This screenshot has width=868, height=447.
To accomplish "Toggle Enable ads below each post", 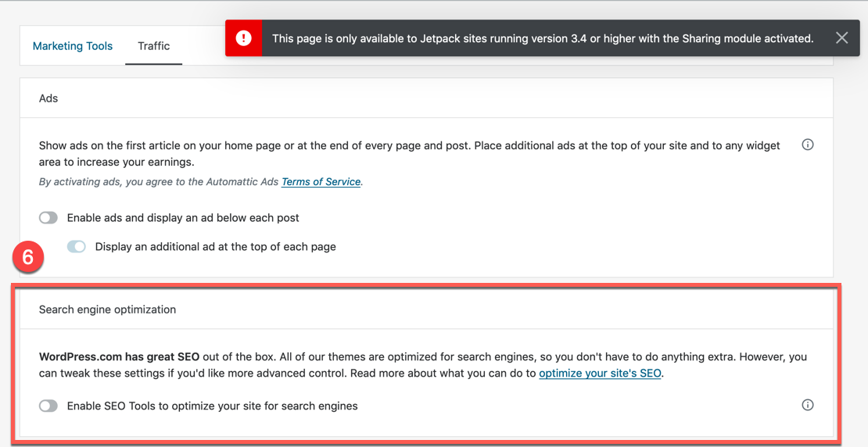I will [x=48, y=218].
